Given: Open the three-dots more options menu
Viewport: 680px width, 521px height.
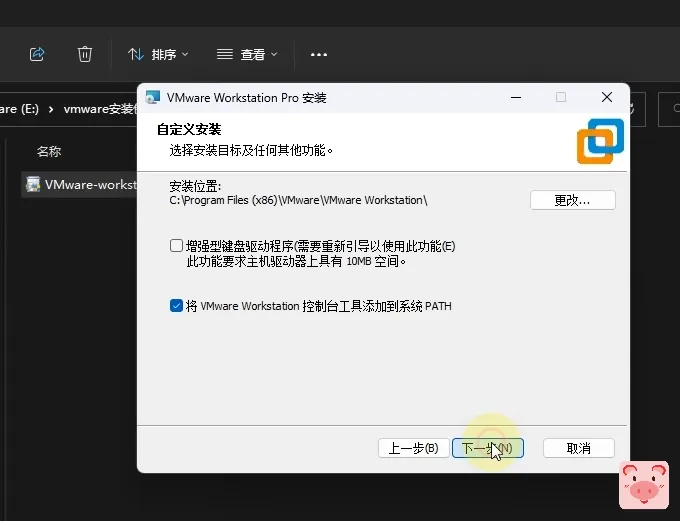Looking at the screenshot, I should point(319,55).
